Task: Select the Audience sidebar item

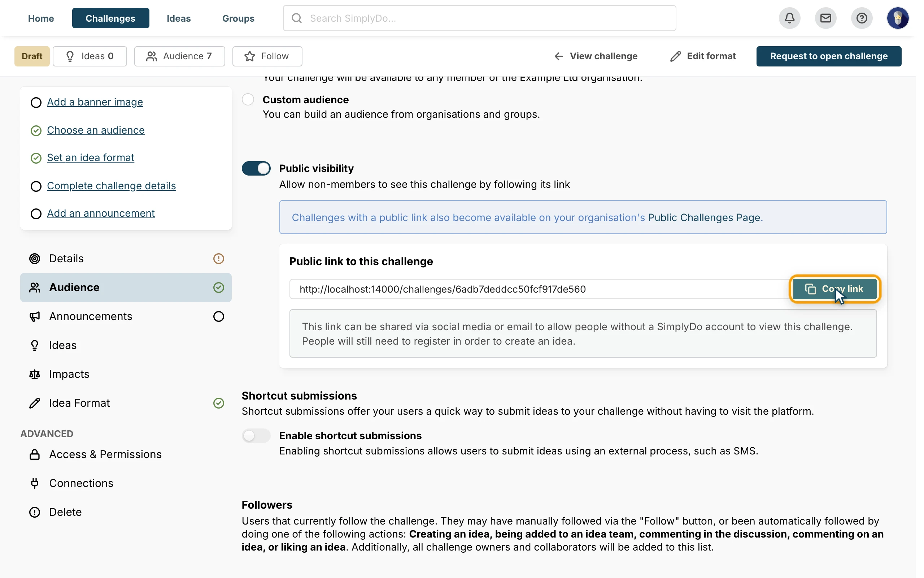Action: tap(126, 288)
